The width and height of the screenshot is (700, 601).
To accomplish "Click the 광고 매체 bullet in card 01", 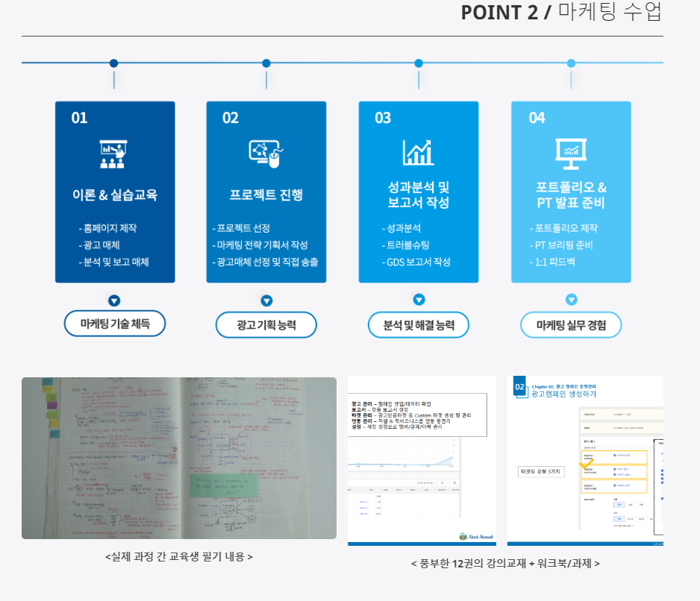I will coord(99,245).
